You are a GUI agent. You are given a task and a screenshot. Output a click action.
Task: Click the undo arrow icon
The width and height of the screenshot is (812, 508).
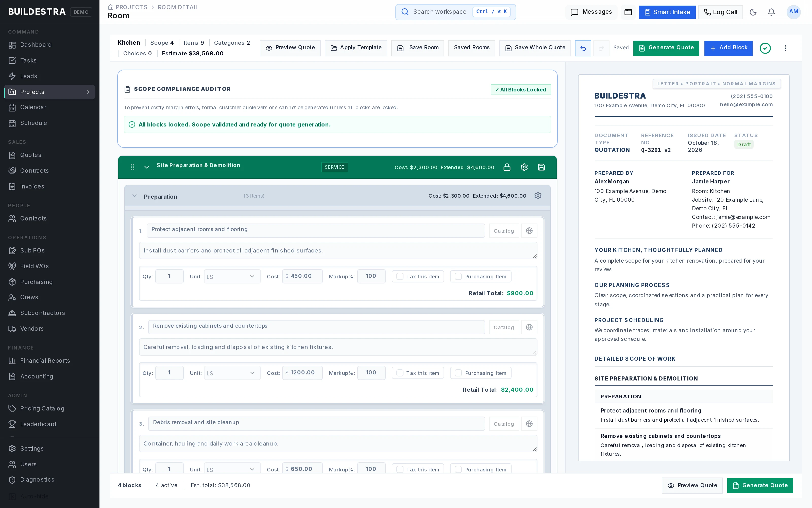coord(583,48)
